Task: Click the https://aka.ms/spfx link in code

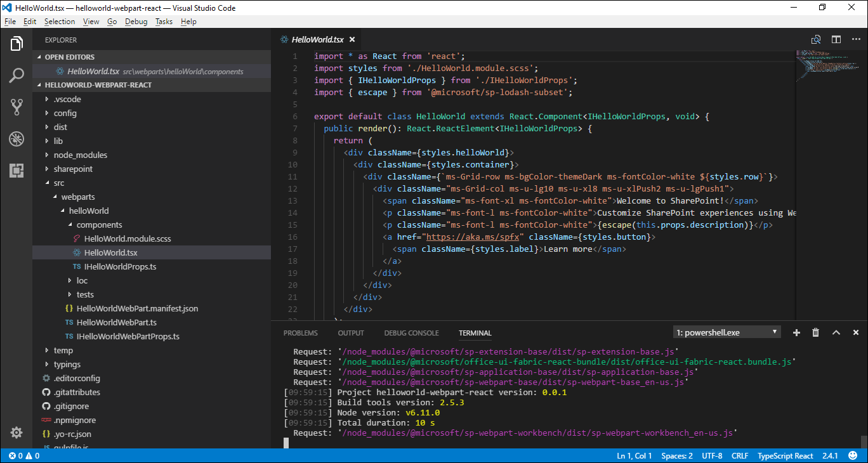Action: click(474, 237)
